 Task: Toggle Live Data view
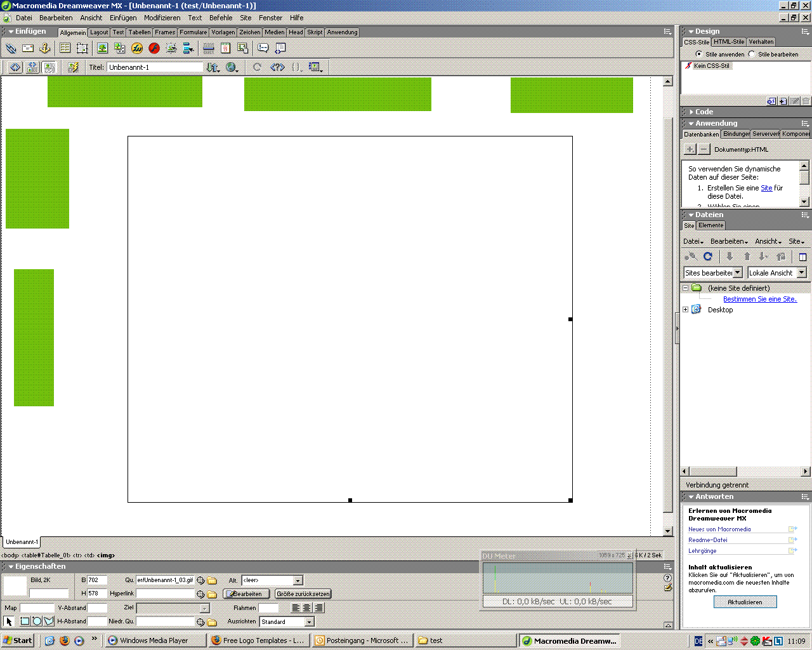[73, 67]
